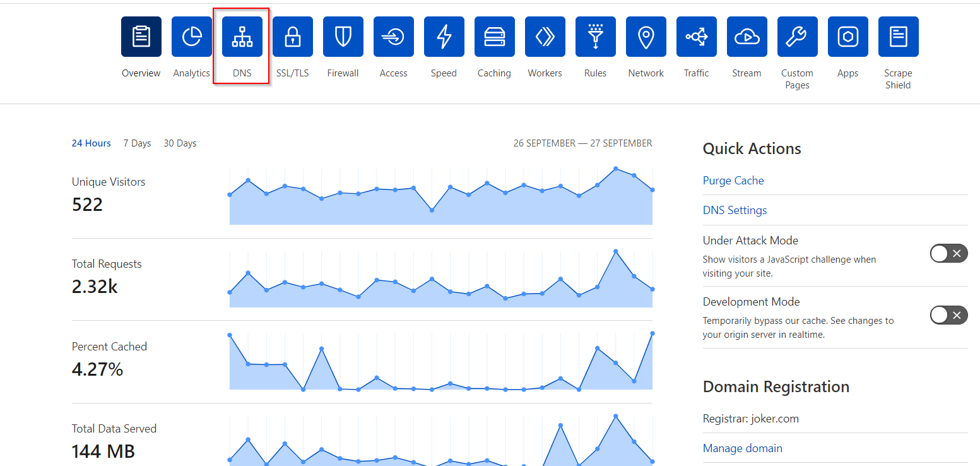Turn on Development Mode switch
The width and height of the screenshot is (980, 466).
(x=948, y=315)
